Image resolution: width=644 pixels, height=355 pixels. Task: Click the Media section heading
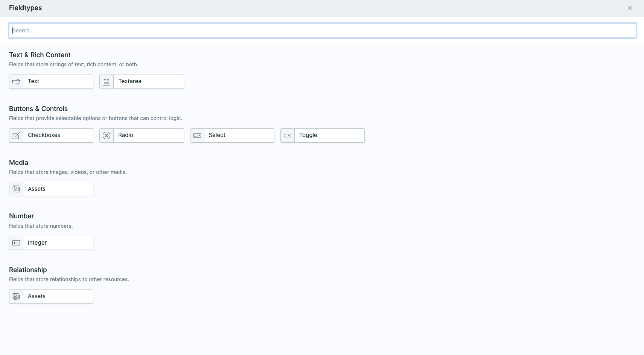tap(18, 163)
